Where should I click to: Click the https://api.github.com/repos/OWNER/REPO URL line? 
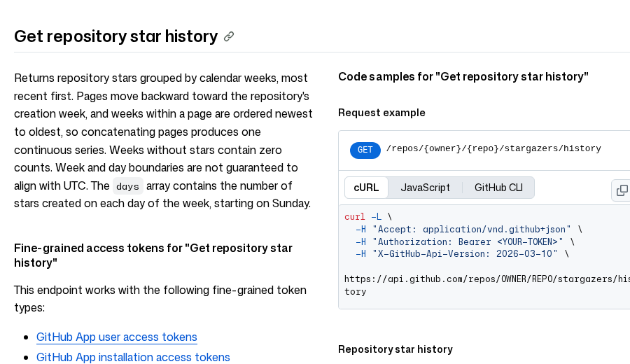(x=487, y=286)
